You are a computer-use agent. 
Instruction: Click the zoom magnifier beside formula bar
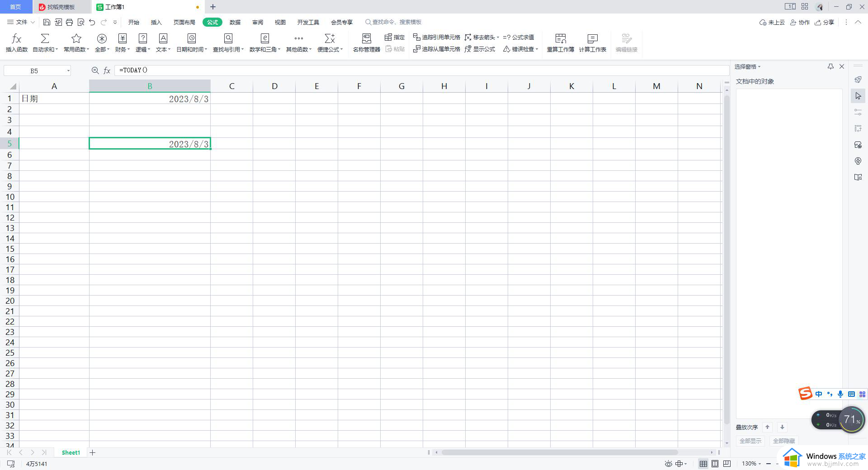[95, 70]
